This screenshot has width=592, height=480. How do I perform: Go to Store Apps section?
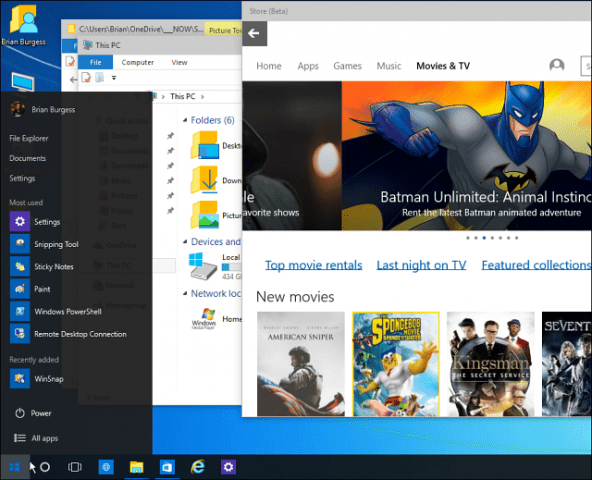pyautogui.click(x=308, y=66)
